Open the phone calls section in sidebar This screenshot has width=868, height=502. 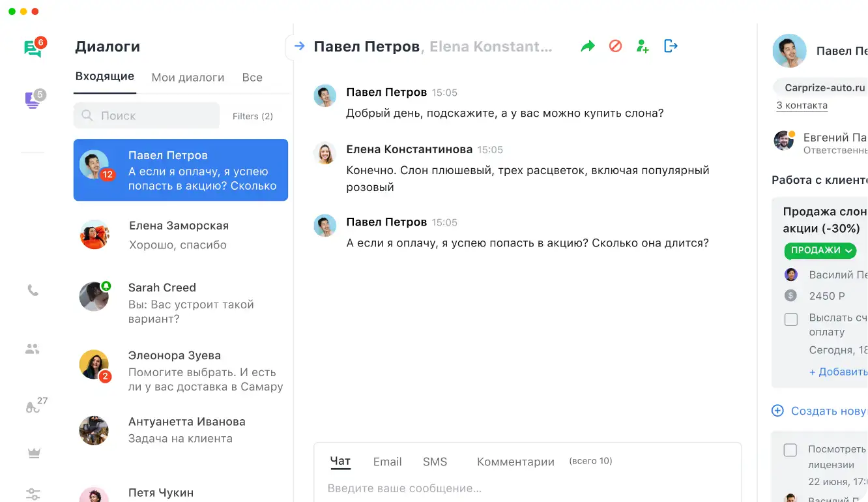point(33,290)
